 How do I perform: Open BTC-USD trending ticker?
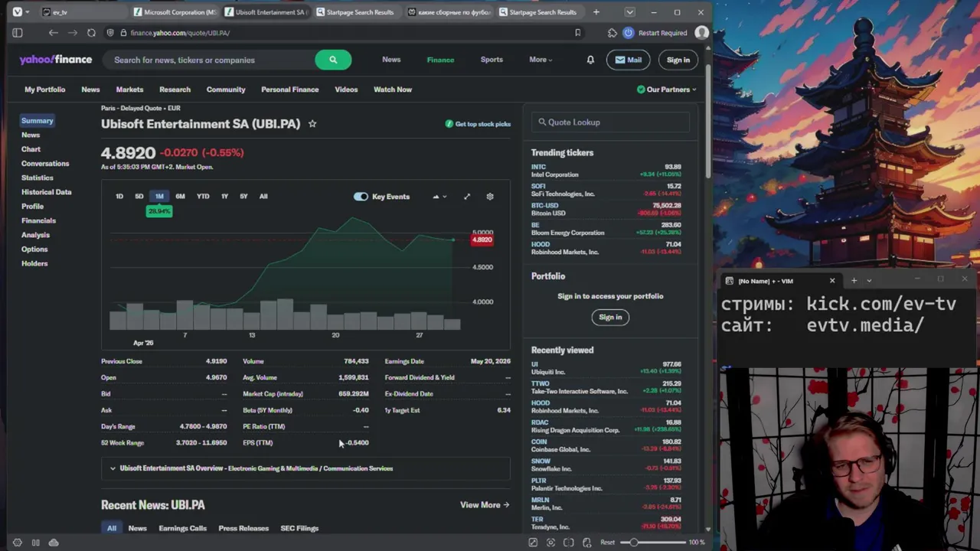coord(606,210)
